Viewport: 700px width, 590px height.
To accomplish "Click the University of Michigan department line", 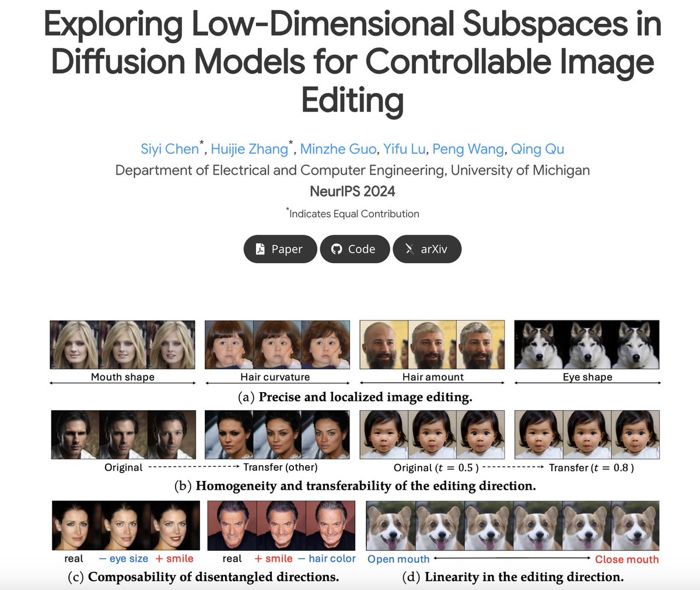I will (352, 170).
